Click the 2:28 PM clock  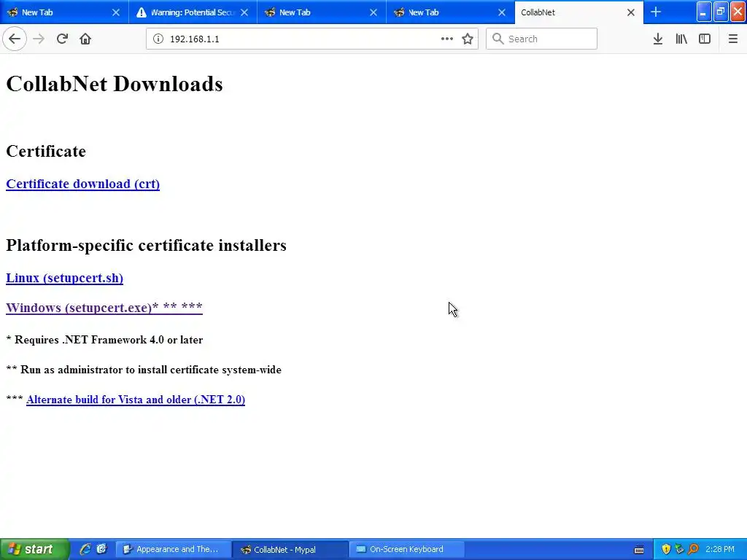coord(720,549)
